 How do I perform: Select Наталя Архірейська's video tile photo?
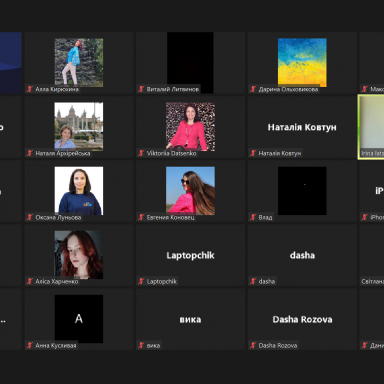click(x=79, y=126)
